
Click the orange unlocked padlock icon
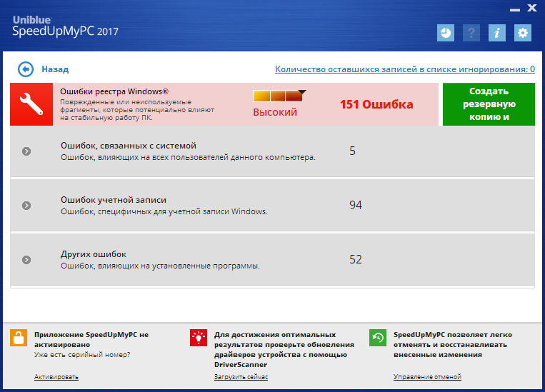(19, 338)
